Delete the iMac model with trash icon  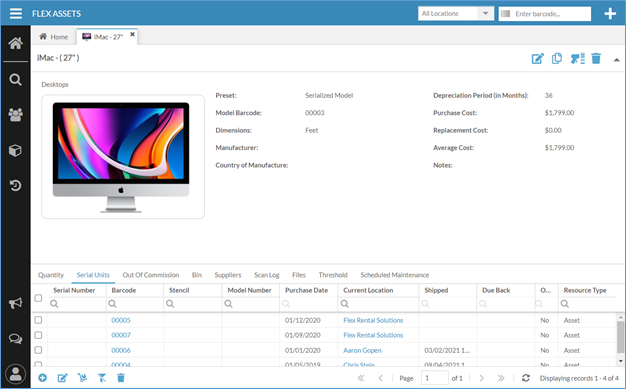(x=596, y=59)
